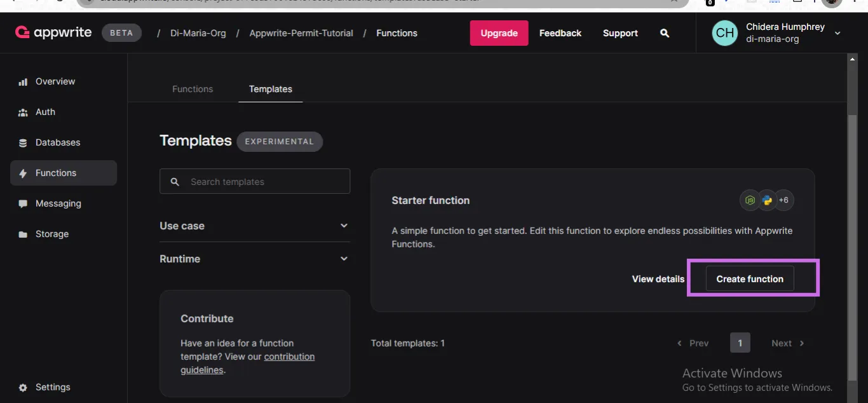Expand the Runtime filter

[254, 259]
